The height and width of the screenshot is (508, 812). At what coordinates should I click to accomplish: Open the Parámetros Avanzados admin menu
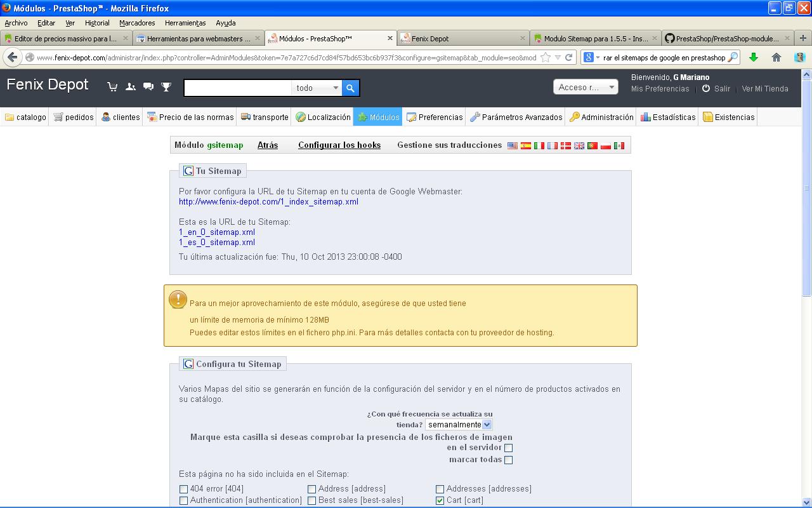pyautogui.click(x=516, y=117)
